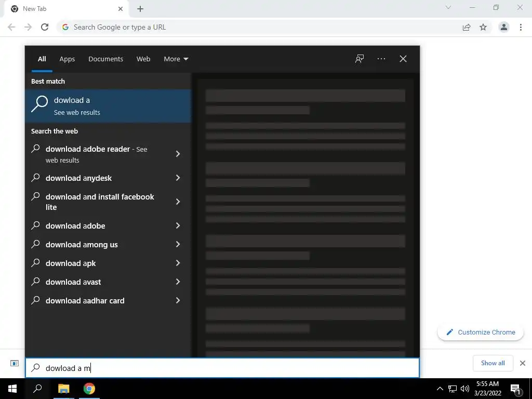The image size is (532, 399).
Task: Close the New Tab tab
Action: (x=121, y=9)
